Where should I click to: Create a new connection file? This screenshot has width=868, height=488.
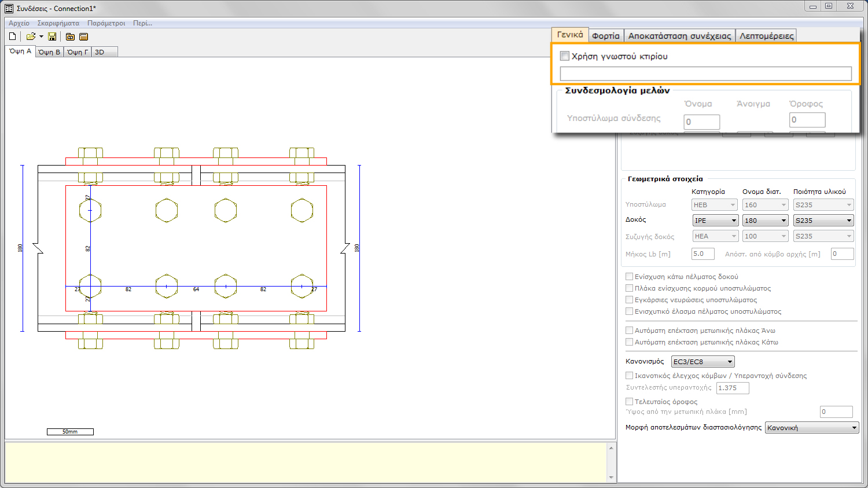pos(13,36)
